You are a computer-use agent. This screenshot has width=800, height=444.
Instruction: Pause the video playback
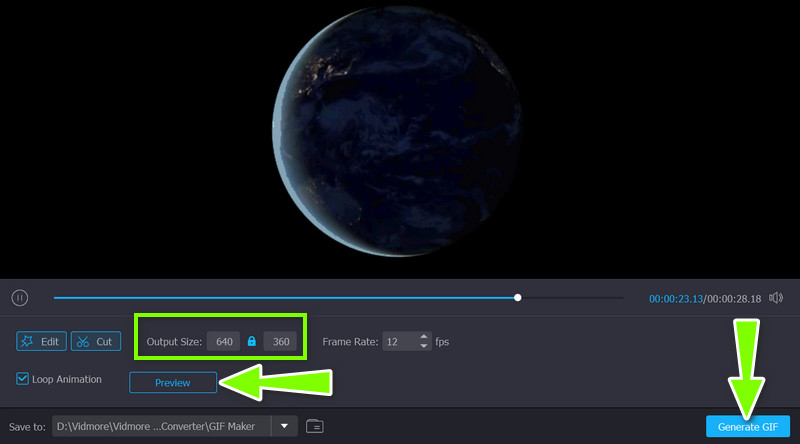(x=19, y=297)
